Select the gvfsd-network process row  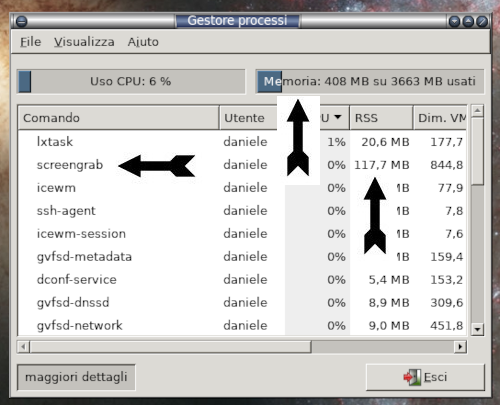[242, 325]
